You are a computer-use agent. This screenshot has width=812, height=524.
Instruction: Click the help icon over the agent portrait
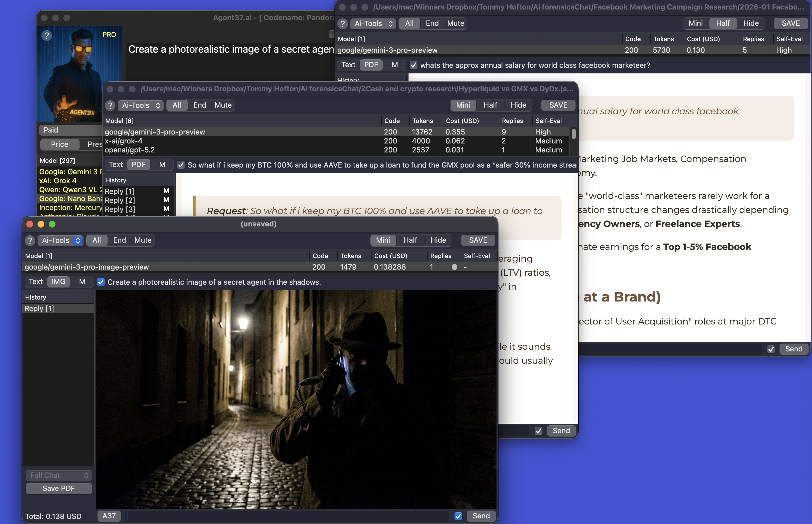pyautogui.click(x=47, y=35)
